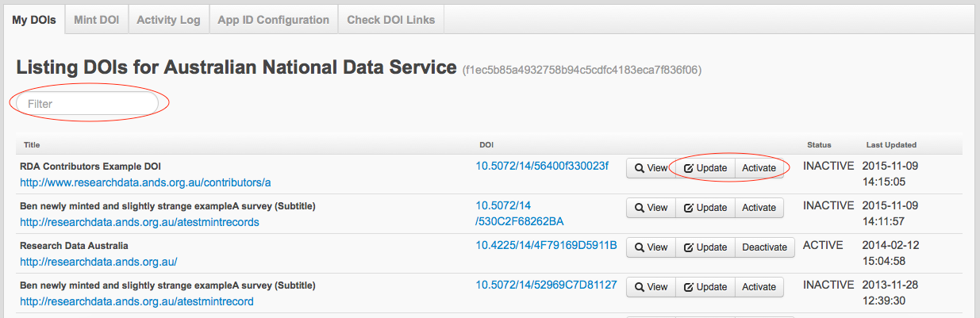This screenshot has width=980, height=318.
Task: Click the Update edit icon for Research Data Australia
Action: click(689, 247)
